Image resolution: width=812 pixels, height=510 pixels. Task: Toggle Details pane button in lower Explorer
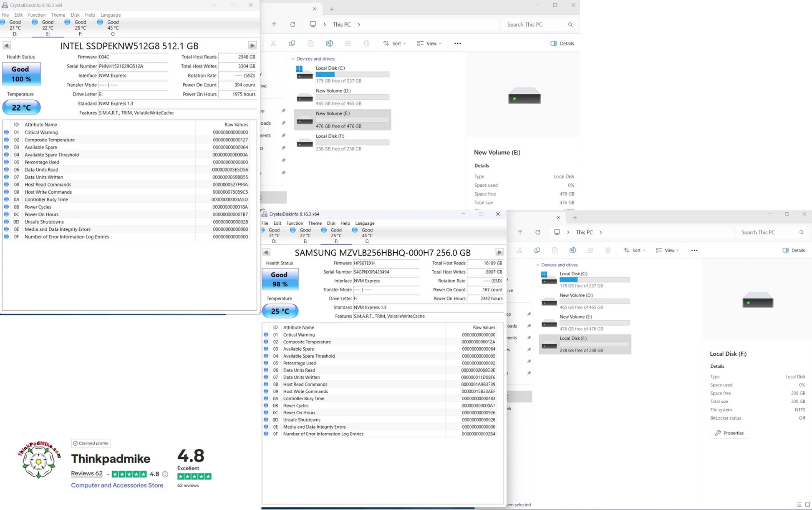coord(794,250)
